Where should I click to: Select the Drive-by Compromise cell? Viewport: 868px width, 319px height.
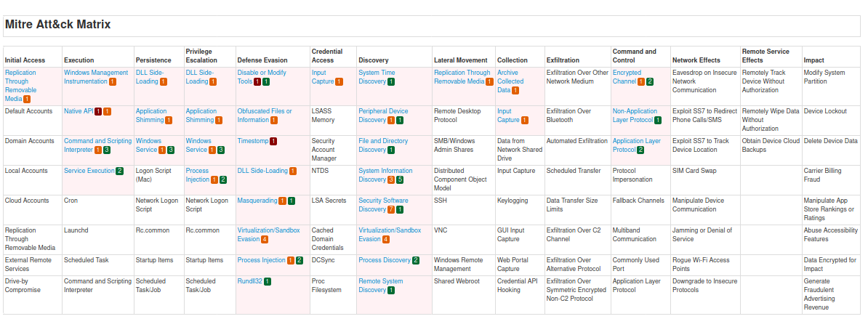pos(31,295)
